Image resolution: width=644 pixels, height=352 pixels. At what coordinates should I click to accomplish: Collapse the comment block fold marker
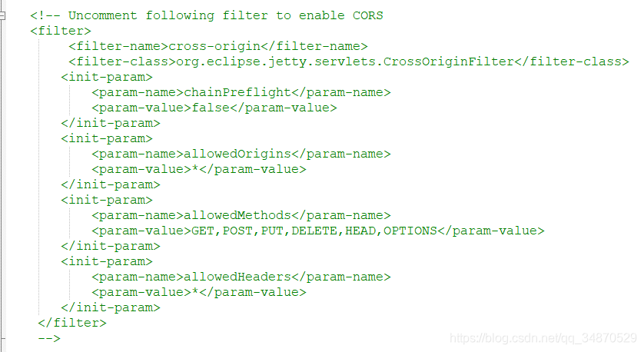2,15
